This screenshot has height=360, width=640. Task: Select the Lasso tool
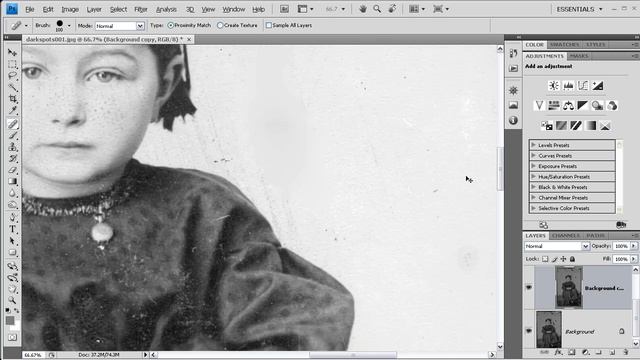[12, 76]
